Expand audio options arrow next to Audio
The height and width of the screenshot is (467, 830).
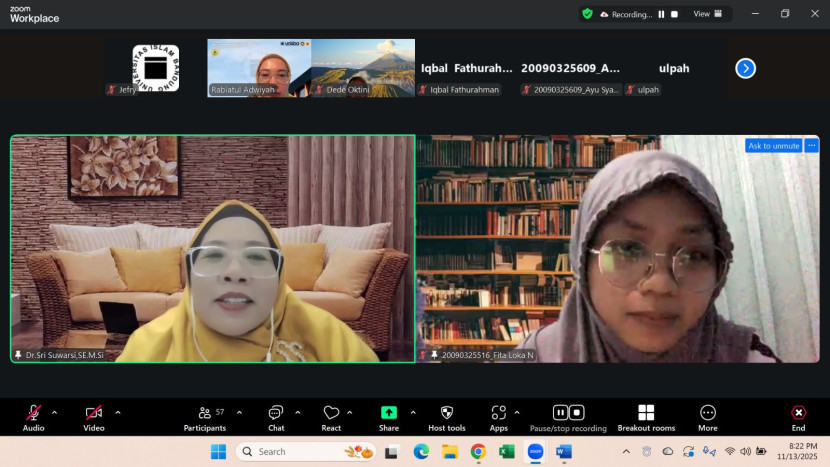coord(54,412)
